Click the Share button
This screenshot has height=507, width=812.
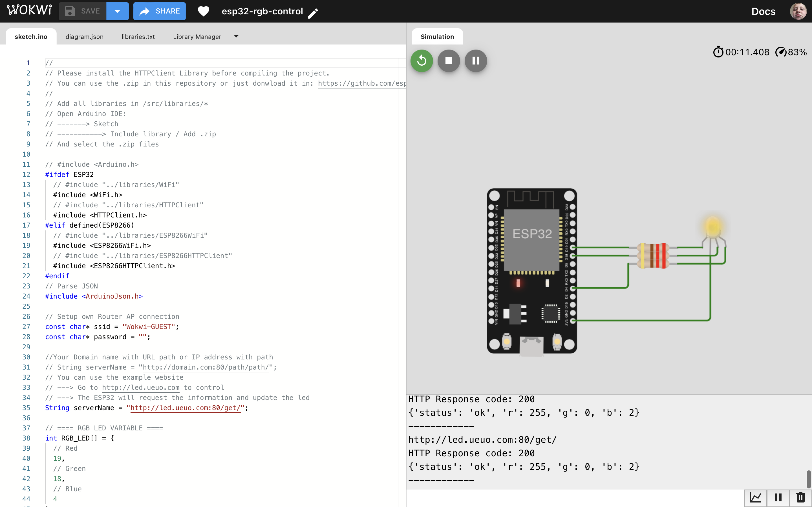(159, 11)
